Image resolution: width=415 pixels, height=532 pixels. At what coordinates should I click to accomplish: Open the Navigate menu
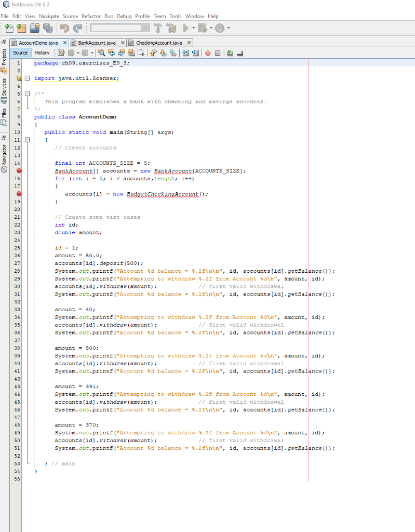click(49, 16)
